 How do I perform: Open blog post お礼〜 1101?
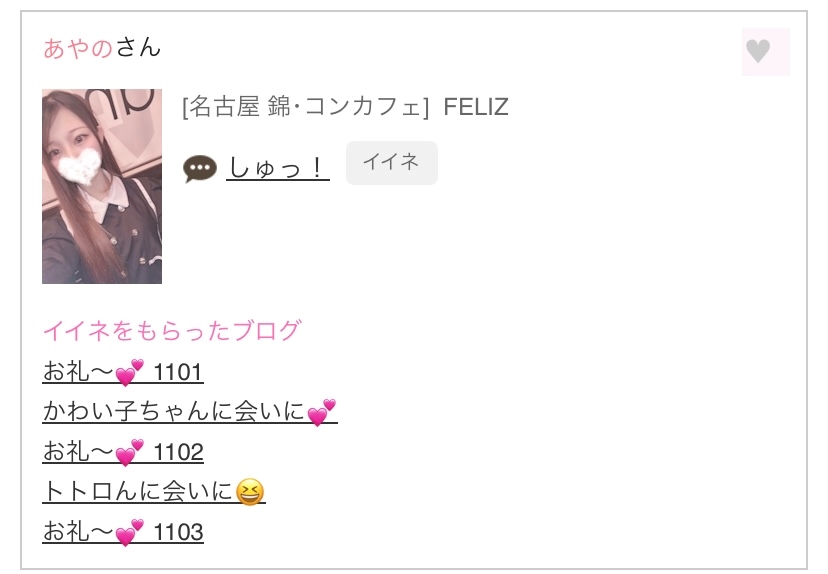click(123, 373)
